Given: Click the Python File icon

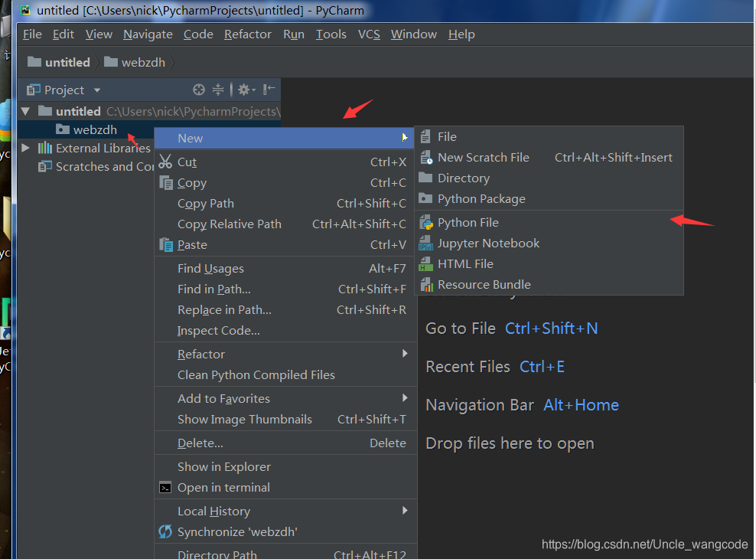Looking at the screenshot, I should tap(426, 222).
